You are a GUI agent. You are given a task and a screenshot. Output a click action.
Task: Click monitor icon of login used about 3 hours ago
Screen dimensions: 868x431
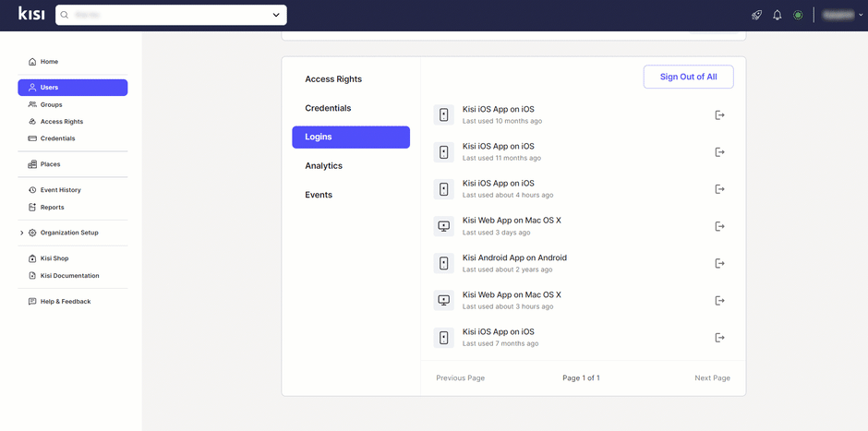click(443, 301)
